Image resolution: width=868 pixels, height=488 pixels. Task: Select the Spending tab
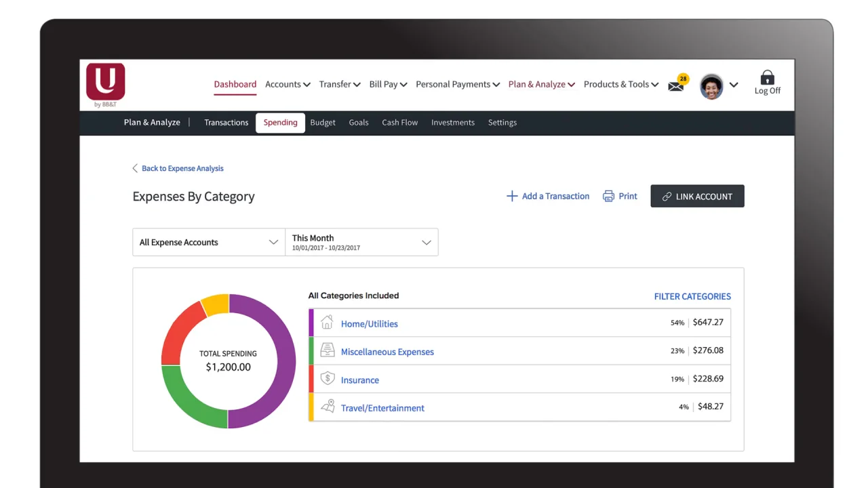(x=280, y=123)
